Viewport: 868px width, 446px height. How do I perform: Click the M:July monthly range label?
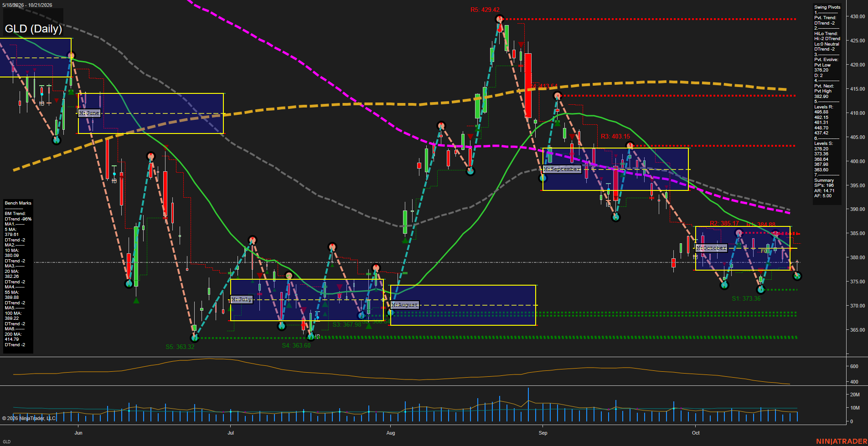click(242, 299)
